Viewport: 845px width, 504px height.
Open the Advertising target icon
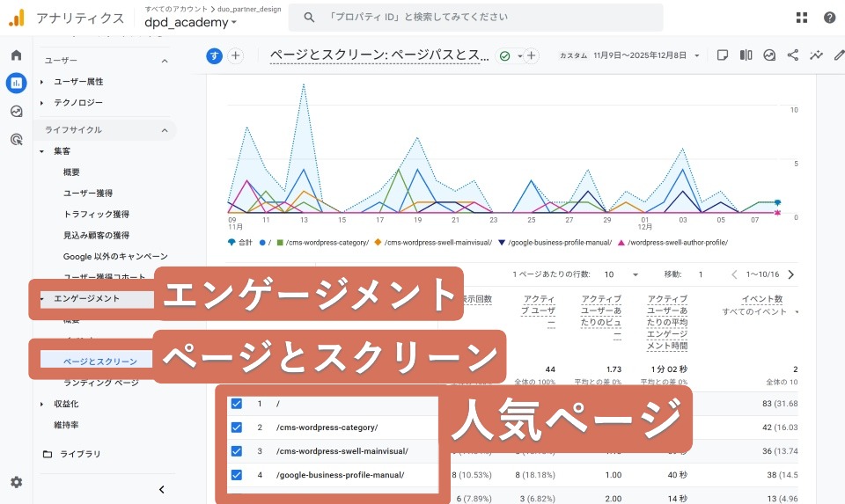coord(16,139)
